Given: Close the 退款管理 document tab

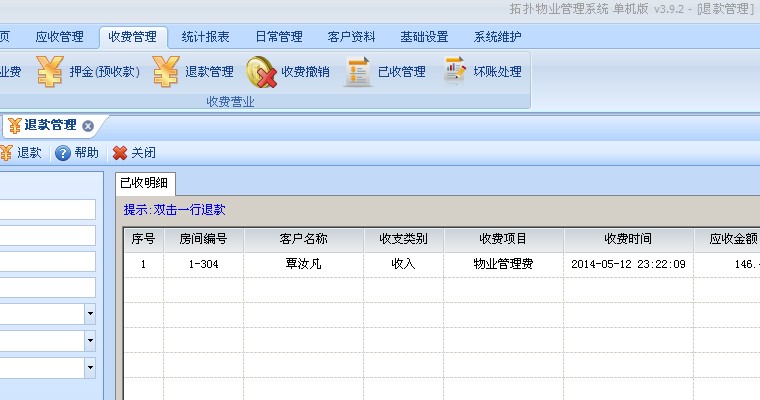Looking at the screenshot, I should [x=88, y=126].
